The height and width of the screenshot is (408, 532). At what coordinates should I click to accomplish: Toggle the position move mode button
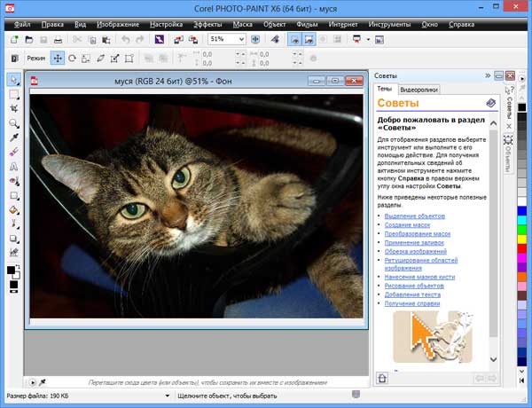(x=58, y=59)
